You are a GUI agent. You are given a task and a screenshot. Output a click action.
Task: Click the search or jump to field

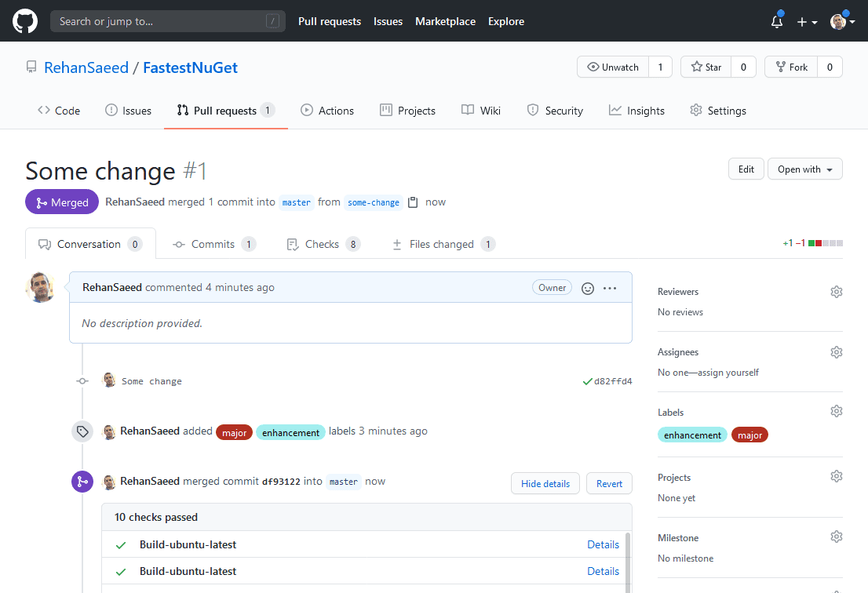pos(167,20)
